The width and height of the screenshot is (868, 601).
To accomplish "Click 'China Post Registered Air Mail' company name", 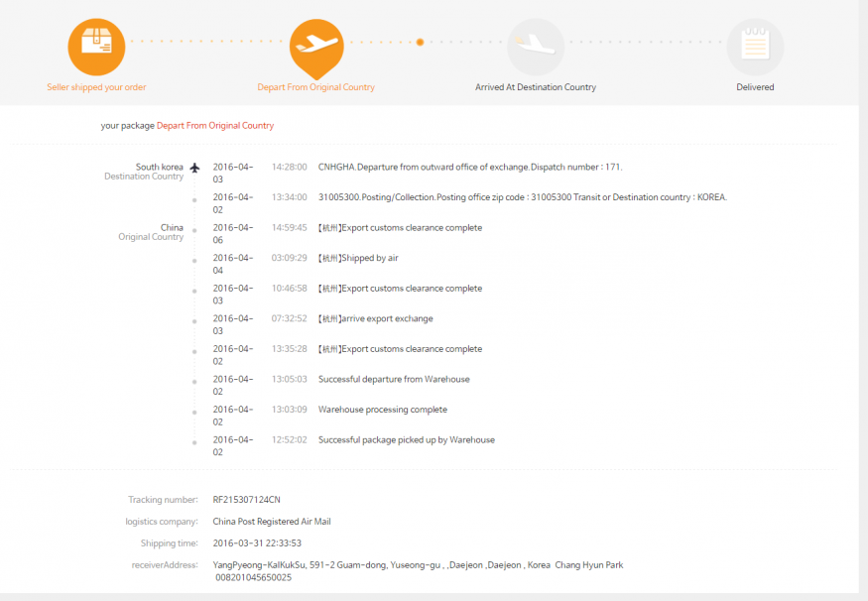I will 272,522.
